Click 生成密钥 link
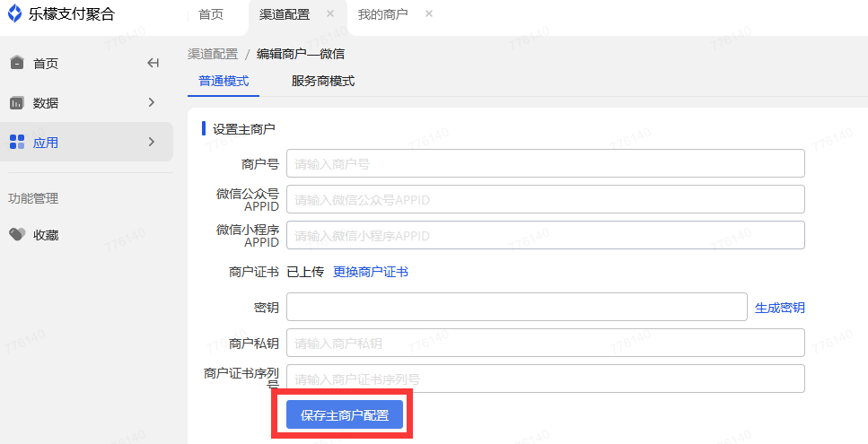Image resolution: width=868 pixels, height=444 pixels. pos(780,308)
